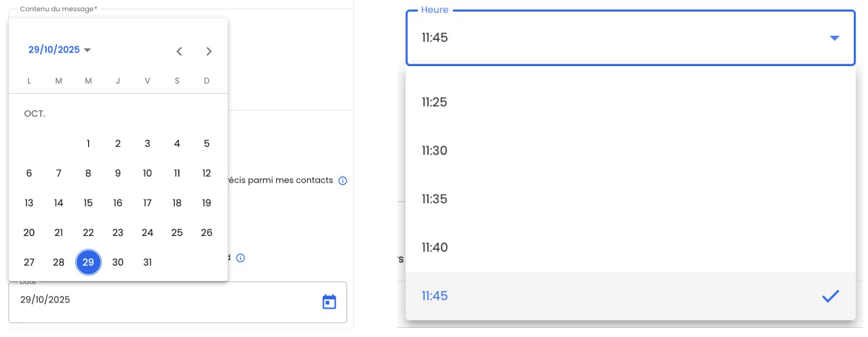The height and width of the screenshot is (337, 868).
Task: Select 11:30 from the time list
Action: (435, 151)
